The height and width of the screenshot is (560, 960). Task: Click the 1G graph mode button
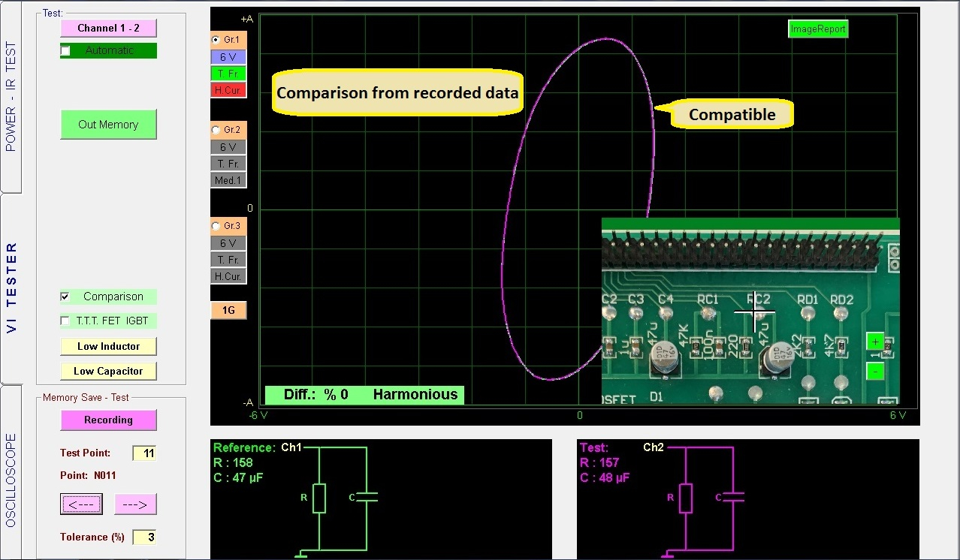[228, 311]
